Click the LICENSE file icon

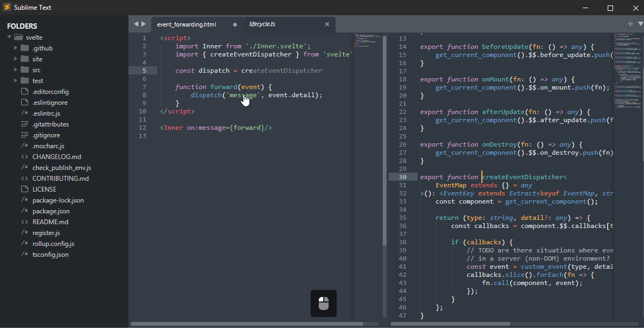coord(24,189)
